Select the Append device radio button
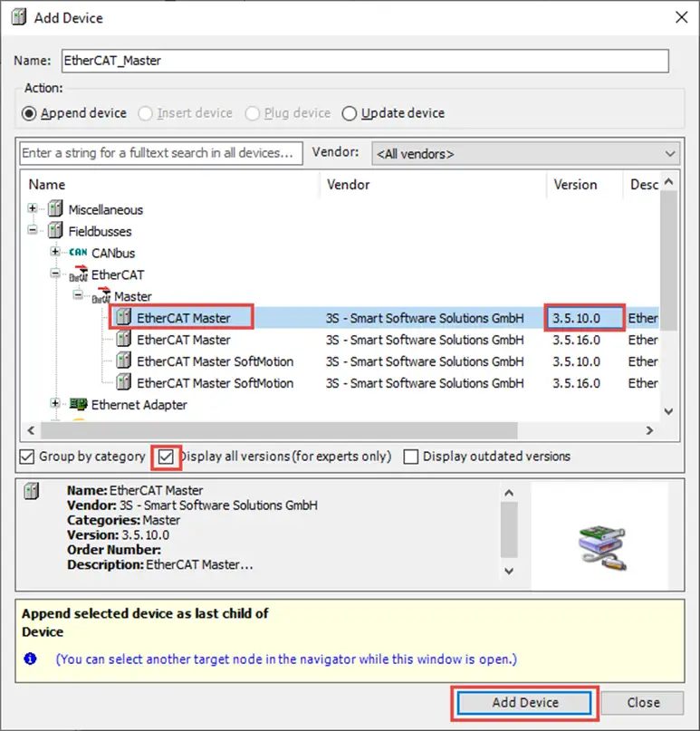This screenshot has width=700, height=731. 29,113
